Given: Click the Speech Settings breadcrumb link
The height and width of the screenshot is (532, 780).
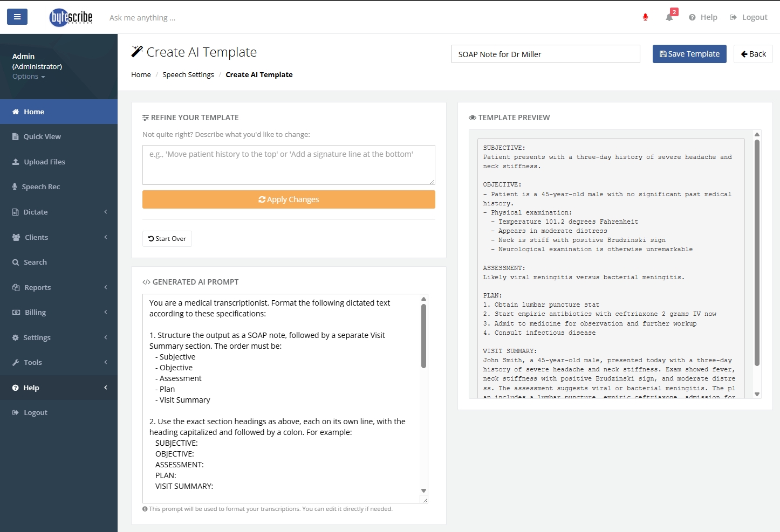Looking at the screenshot, I should (x=188, y=75).
